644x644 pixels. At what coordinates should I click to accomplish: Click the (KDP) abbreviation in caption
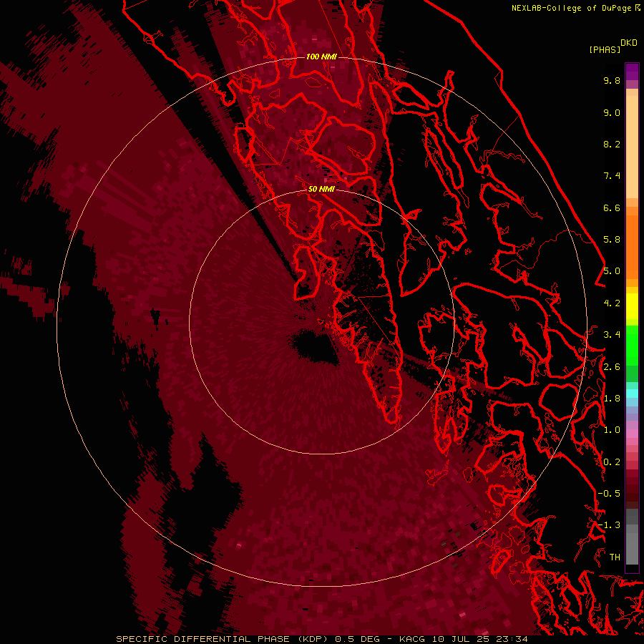[313, 639]
